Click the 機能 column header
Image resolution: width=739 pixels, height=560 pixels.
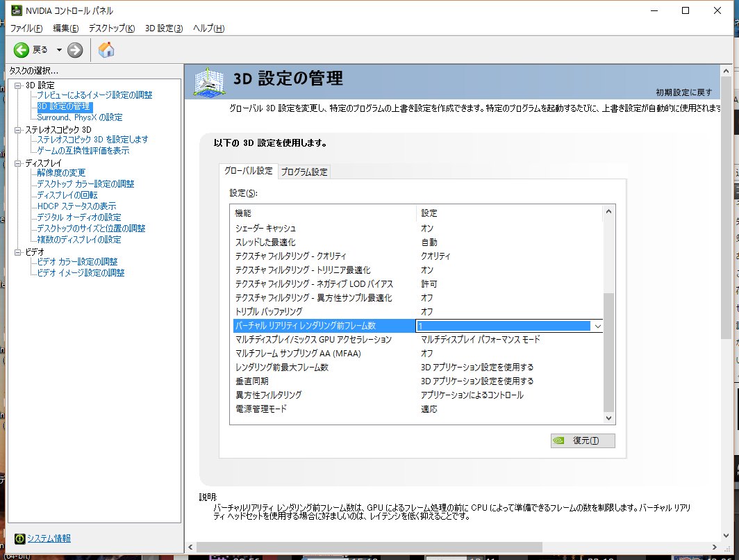[324, 213]
